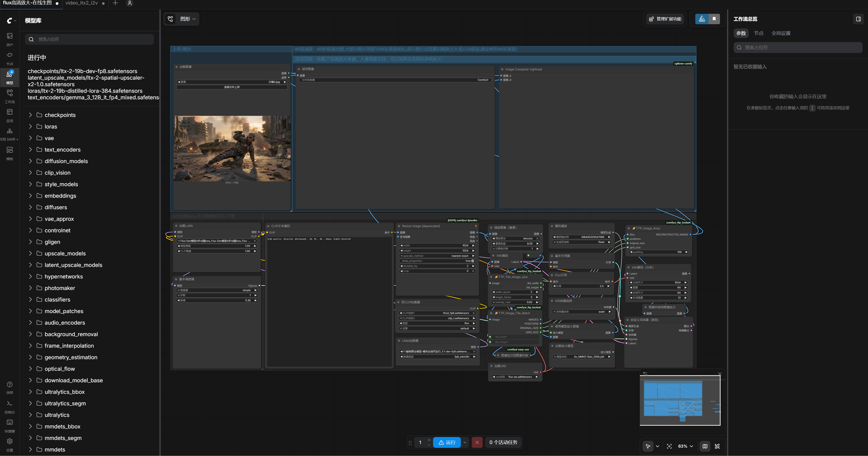Click 管理扩展功能 manage extensions button
Viewport: 868px width, 456px height.
pyautogui.click(x=665, y=19)
